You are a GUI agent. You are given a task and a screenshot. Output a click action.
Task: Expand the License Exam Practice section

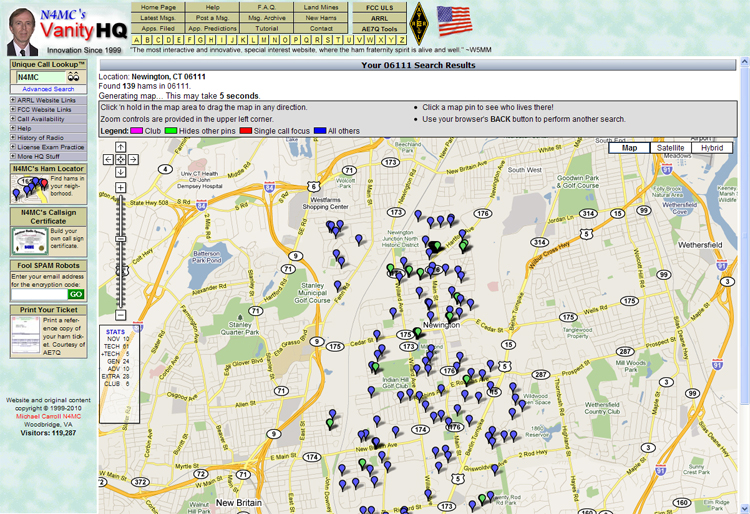click(50, 147)
